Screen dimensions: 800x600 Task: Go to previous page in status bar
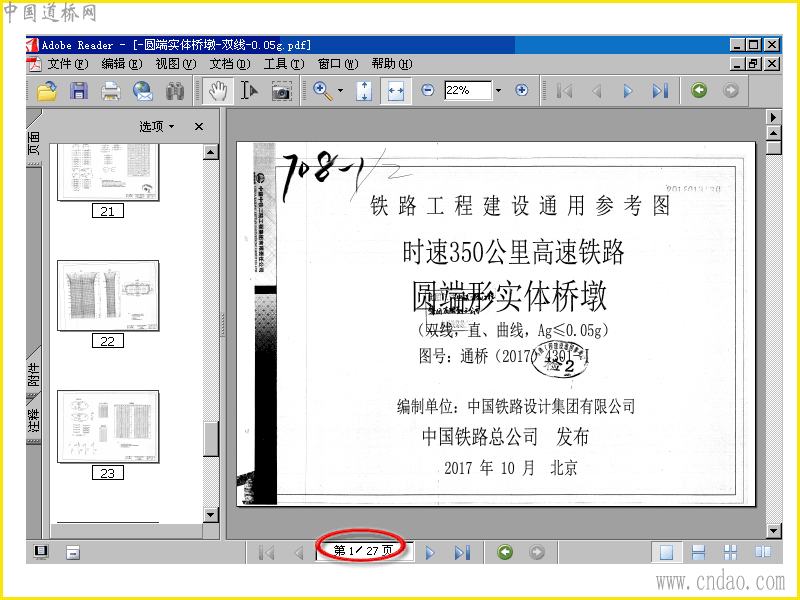click(x=298, y=552)
